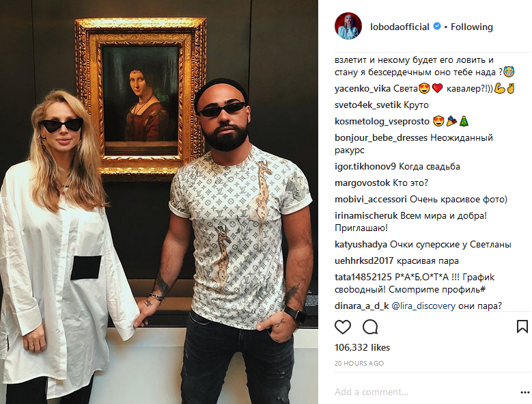This screenshot has height=404, width=532.
Task: Toggle the Following status button
Action: [x=472, y=27]
